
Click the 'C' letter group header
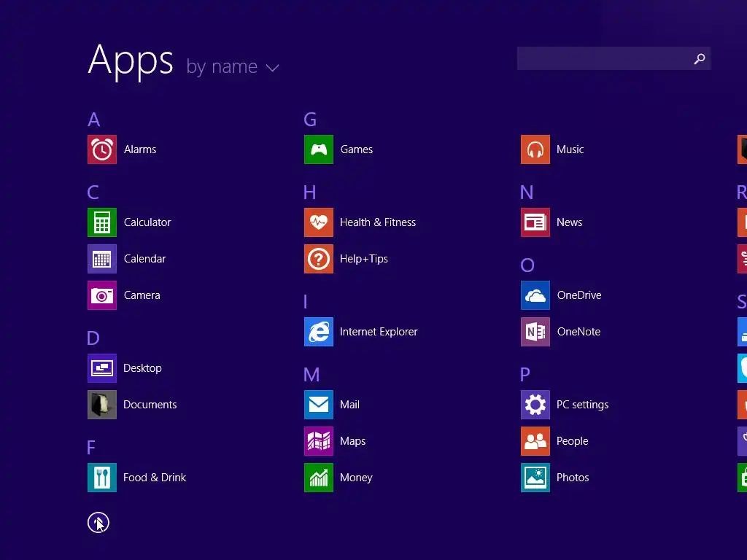[93, 192]
